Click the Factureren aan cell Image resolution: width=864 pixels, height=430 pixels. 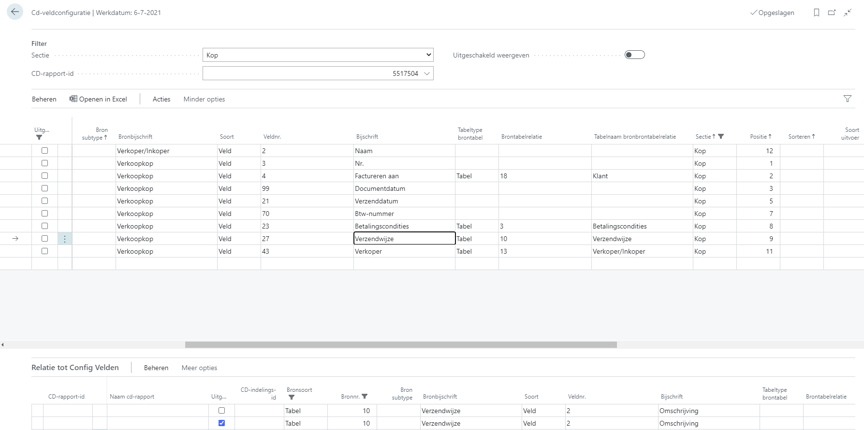click(404, 176)
